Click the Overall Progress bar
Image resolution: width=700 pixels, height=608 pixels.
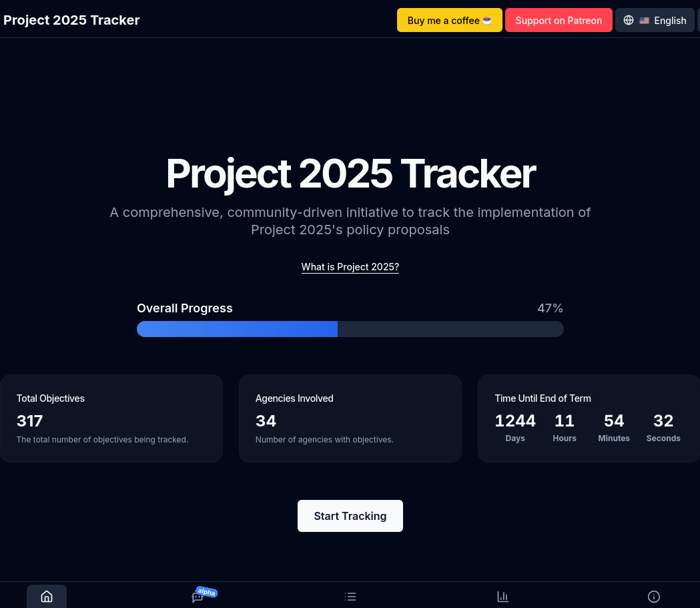point(350,329)
